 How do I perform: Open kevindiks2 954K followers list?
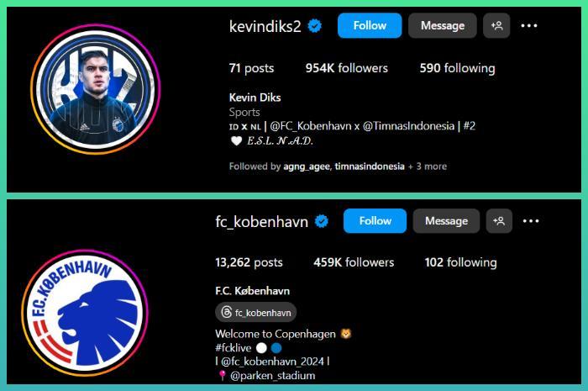point(346,68)
